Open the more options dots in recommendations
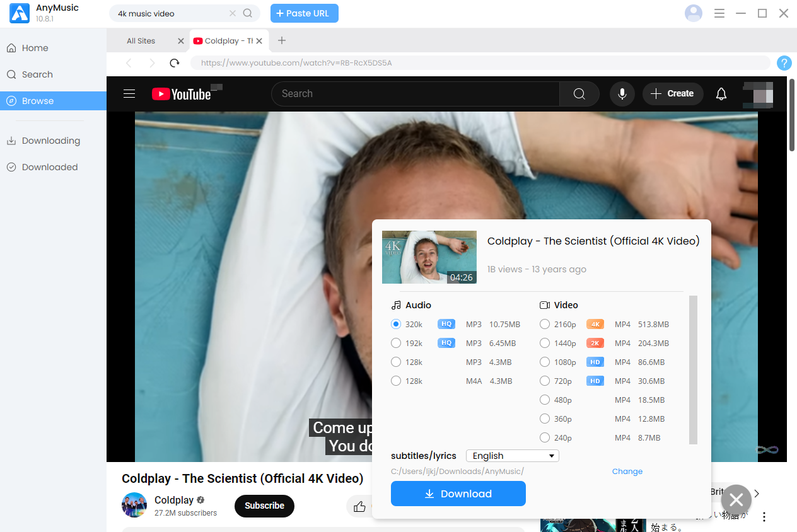Screen dimensions: 797x532 (764, 517)
